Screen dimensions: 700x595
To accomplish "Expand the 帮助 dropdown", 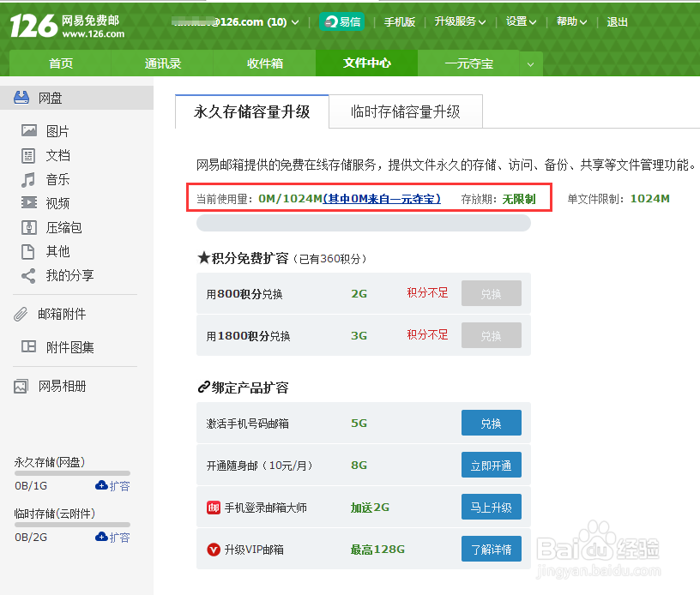I will coord(583,22).
